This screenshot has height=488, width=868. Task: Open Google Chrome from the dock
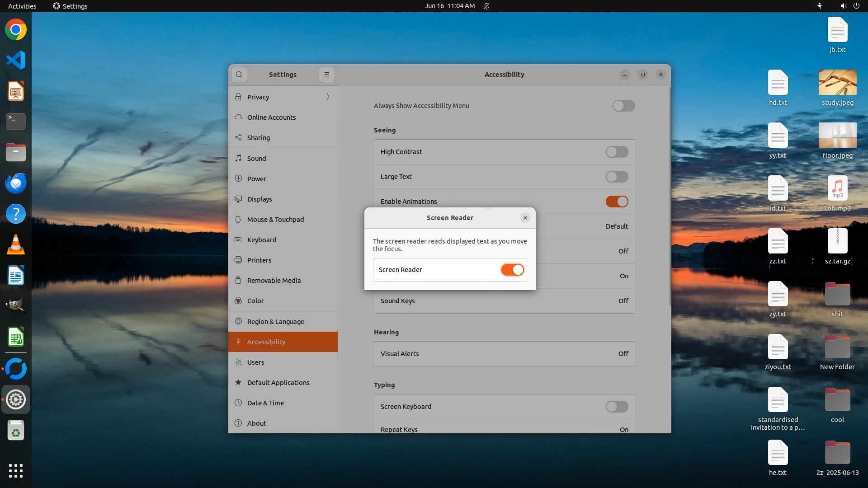(x=16, y=30)
